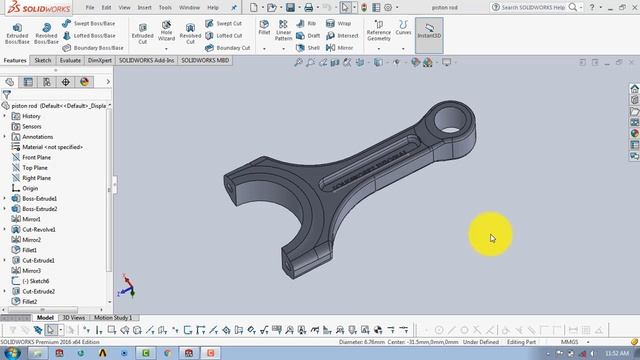640x360 pixels.
Task: Expand the Cut-Revolve1 feature
Action: click(x=5, y=229)
